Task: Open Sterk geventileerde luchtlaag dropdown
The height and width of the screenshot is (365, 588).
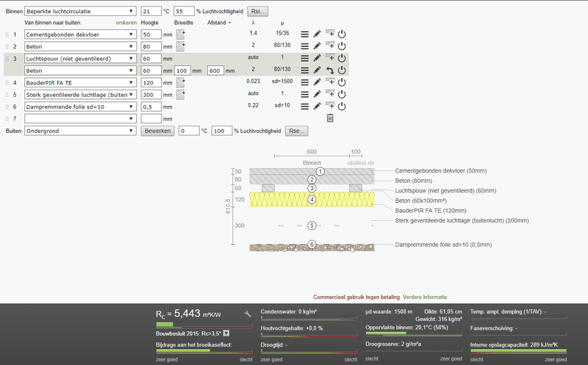Action: 80,95
